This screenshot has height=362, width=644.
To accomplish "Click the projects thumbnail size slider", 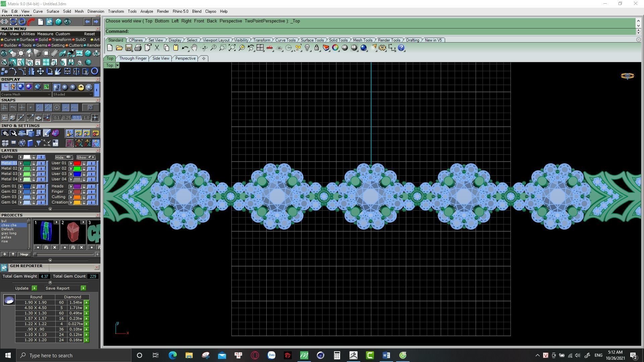I will (64, 254).
